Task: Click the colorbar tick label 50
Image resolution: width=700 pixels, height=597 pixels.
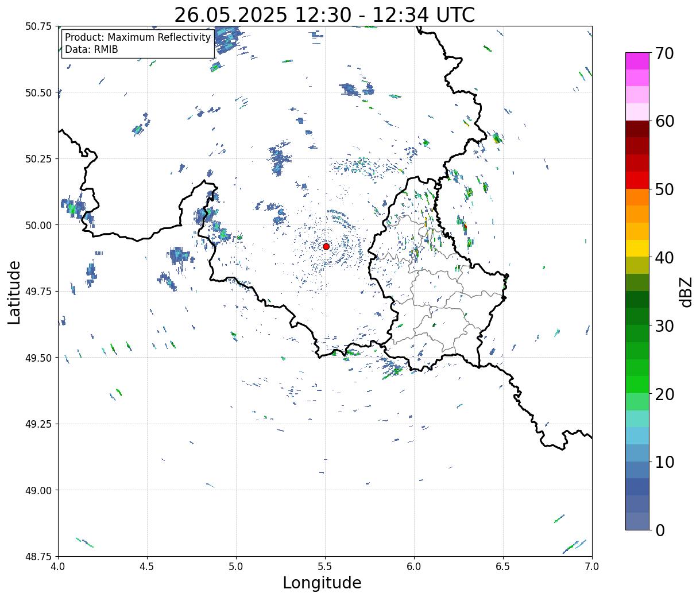Action: pyautogui.click(x=665, y=189)
